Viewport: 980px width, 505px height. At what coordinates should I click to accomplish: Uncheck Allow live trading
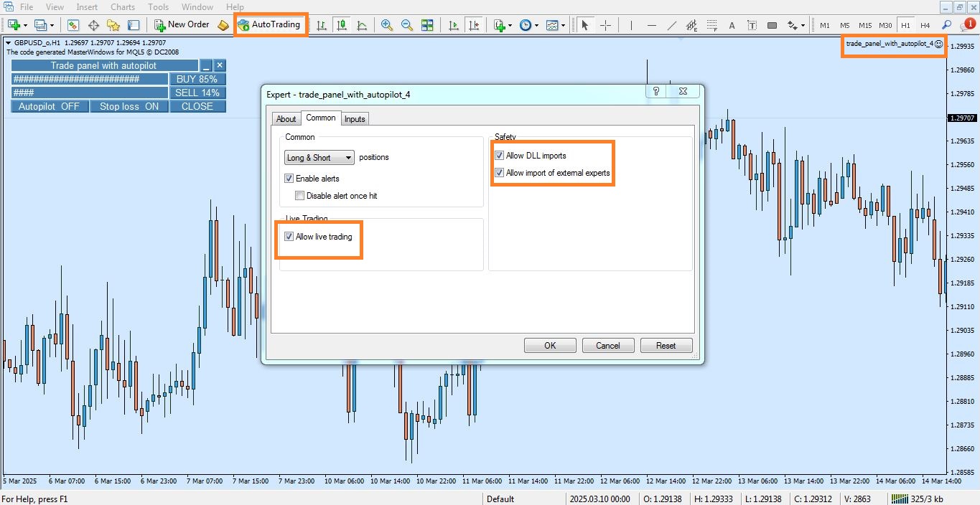coord(289,236)
